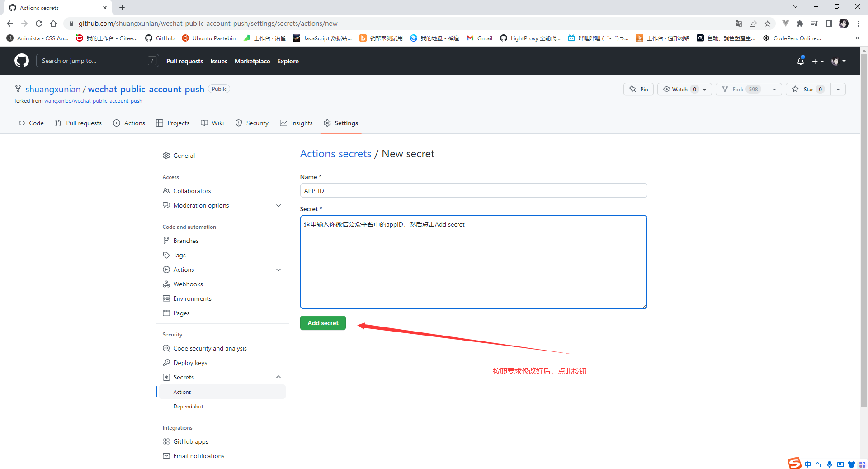The width and height of the screenshot is (868, 469).
Task: Click inside the Secret text area
Action: 473,262
